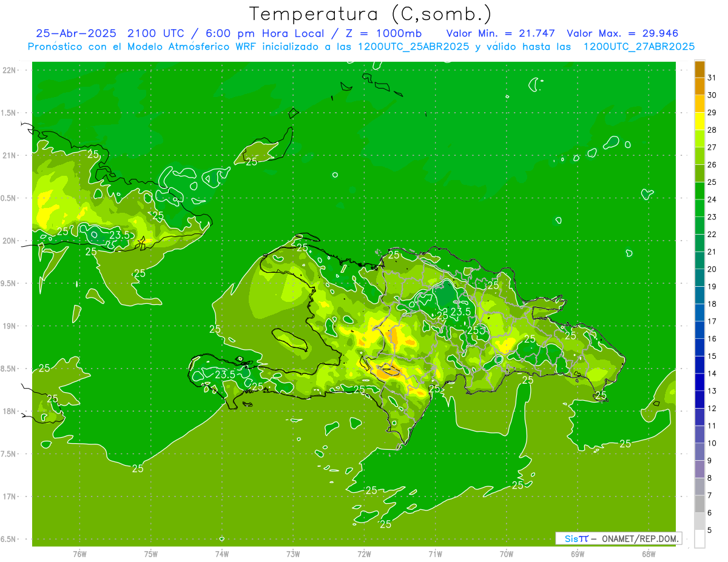Click the 17N latitude label
The height and width of the screenshot is (562, 728).
pyautogui.click(x=10, y=497)
